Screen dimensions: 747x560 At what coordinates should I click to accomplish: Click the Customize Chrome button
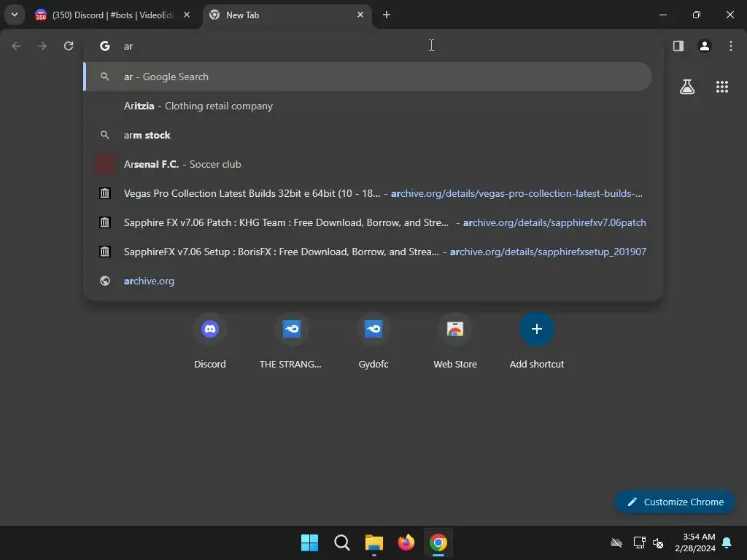pos(675,502)
